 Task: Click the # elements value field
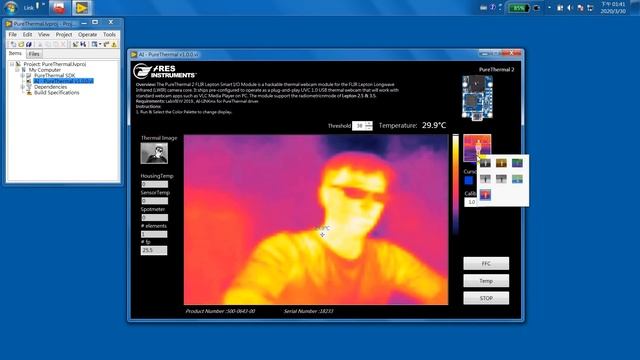click(154, 234)
